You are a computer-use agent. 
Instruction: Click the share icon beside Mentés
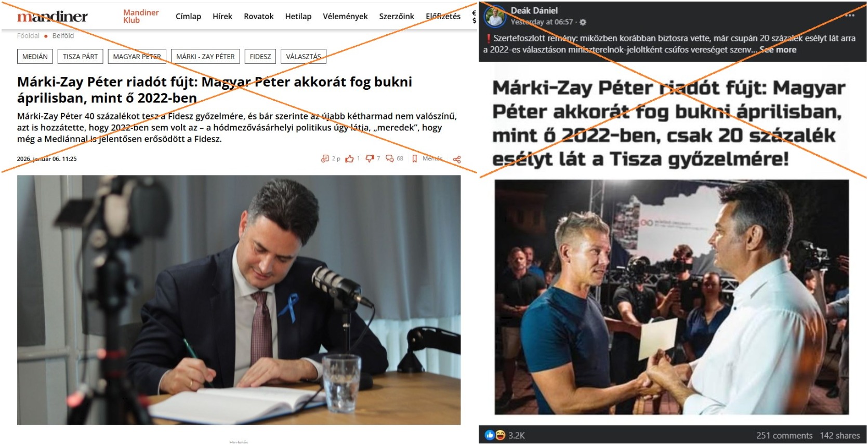pos(457,159)
